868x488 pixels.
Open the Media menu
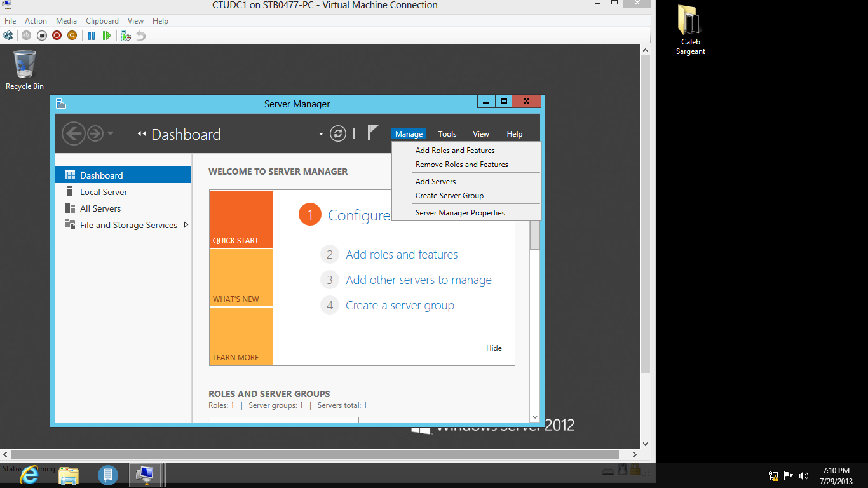66,21
